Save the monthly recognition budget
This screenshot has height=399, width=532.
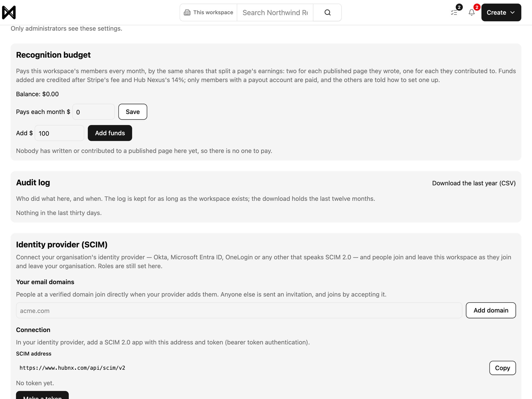133,112
